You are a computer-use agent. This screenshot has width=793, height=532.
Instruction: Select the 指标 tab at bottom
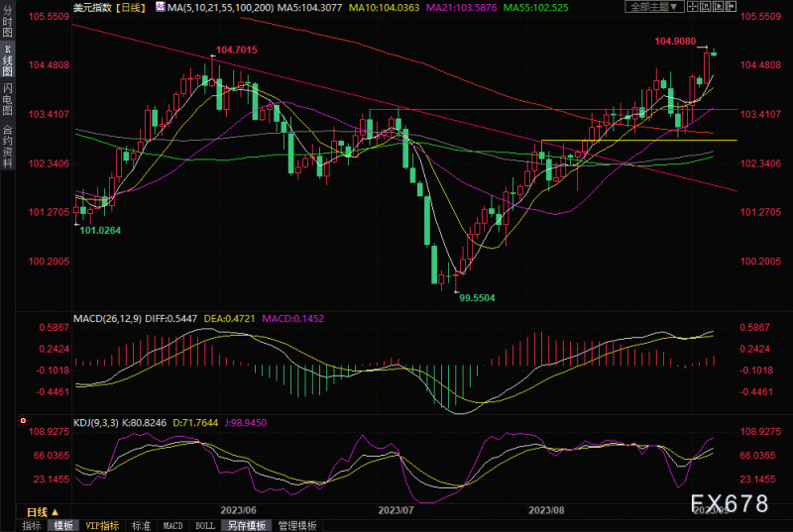(x=32, y=526)
